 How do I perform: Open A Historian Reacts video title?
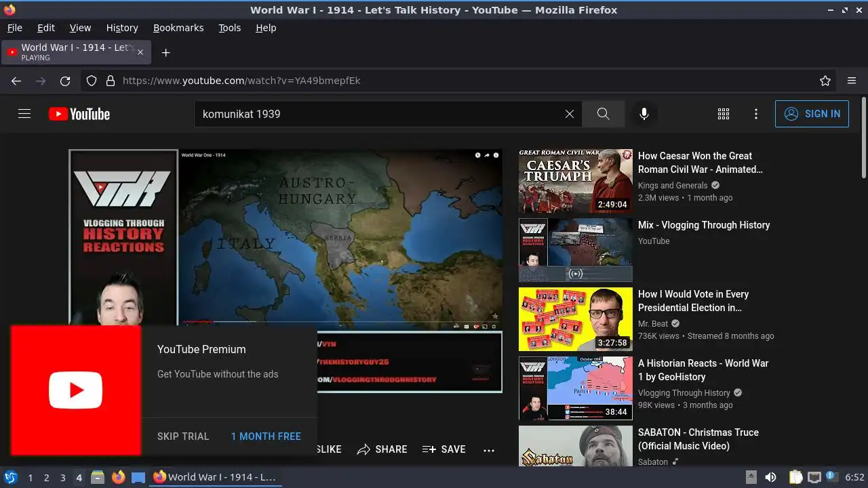[703, 370]
